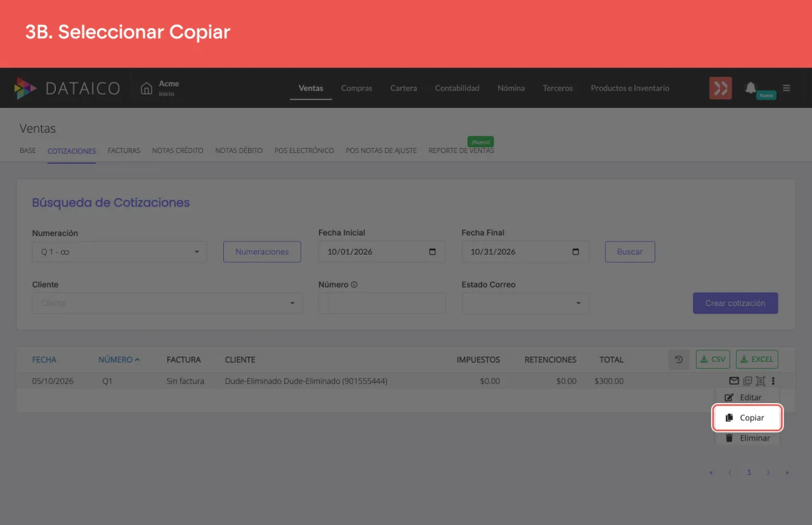Click the envelope email icon for Q1
This screenshot has height=525, width=812.
pos(734,381)
